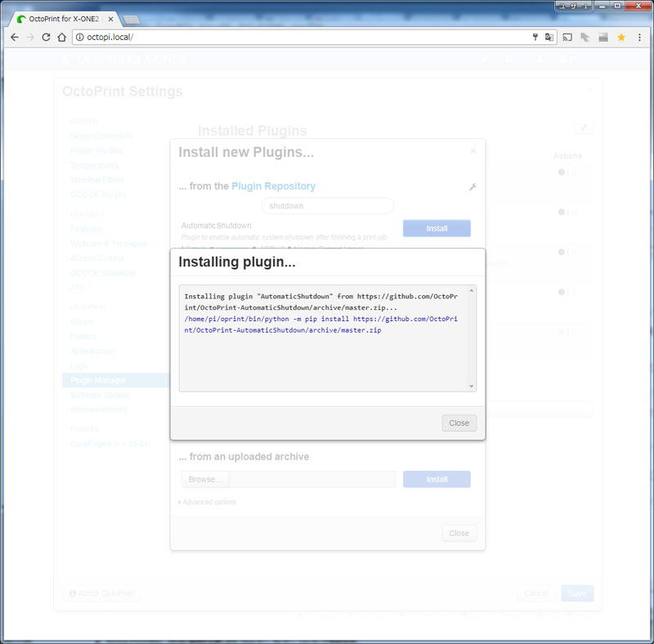The image size is (654, 644).
Task: Select Plugin Manager in the sidebar
Action: click(116, 380)
